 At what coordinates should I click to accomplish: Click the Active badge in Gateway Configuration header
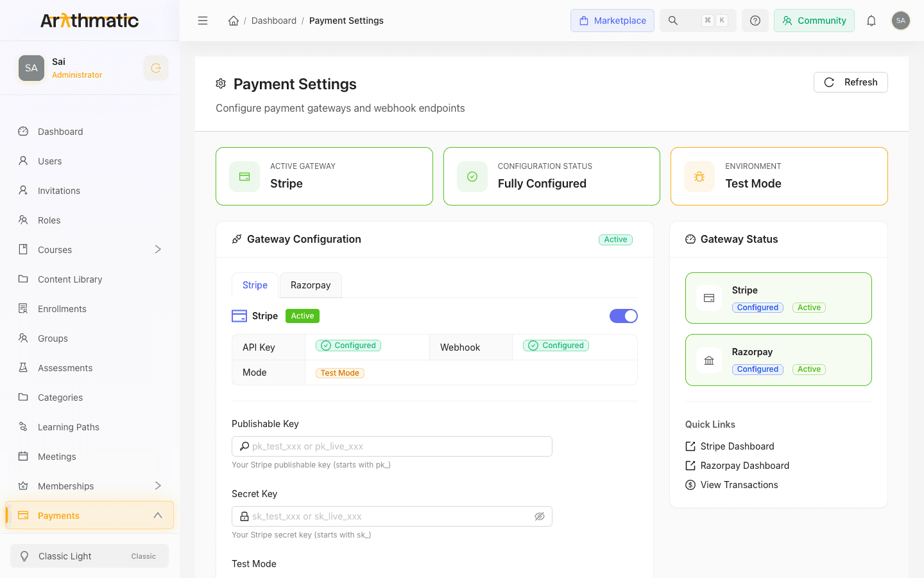(615, 240)
